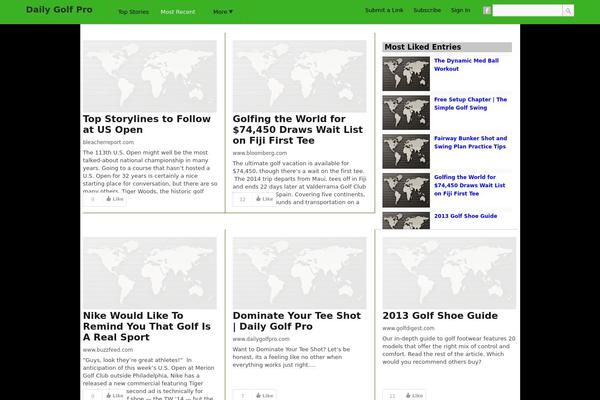
Task: Click Free Setup Chapter Simple Golf Swing link
Action: point(470,103)
